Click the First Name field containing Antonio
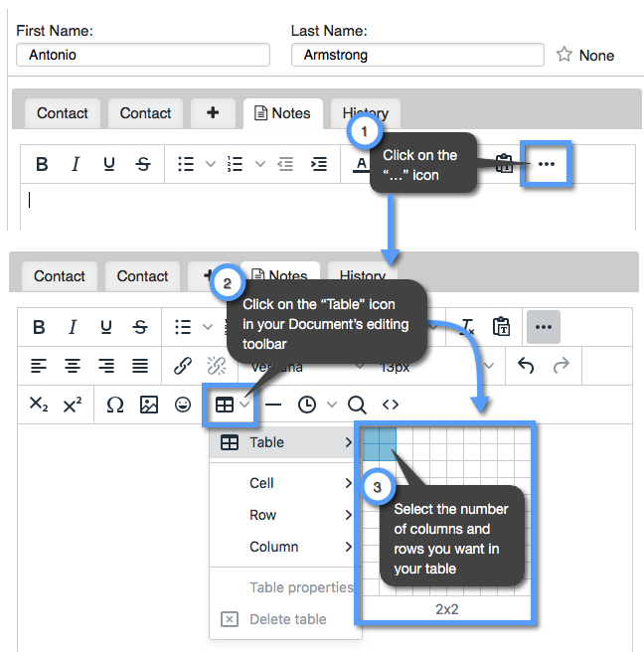Viewport: 644px width, 656px height. click(x=143, y=55)
